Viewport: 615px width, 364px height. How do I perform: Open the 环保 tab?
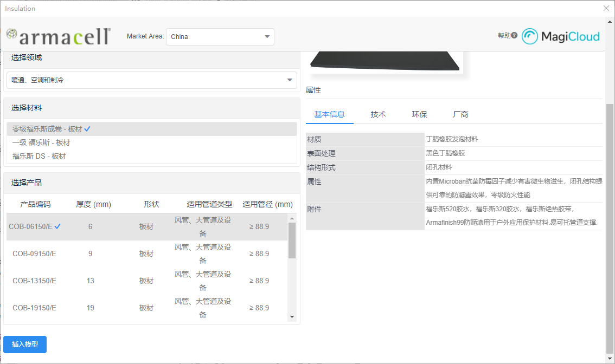[419, 114]
